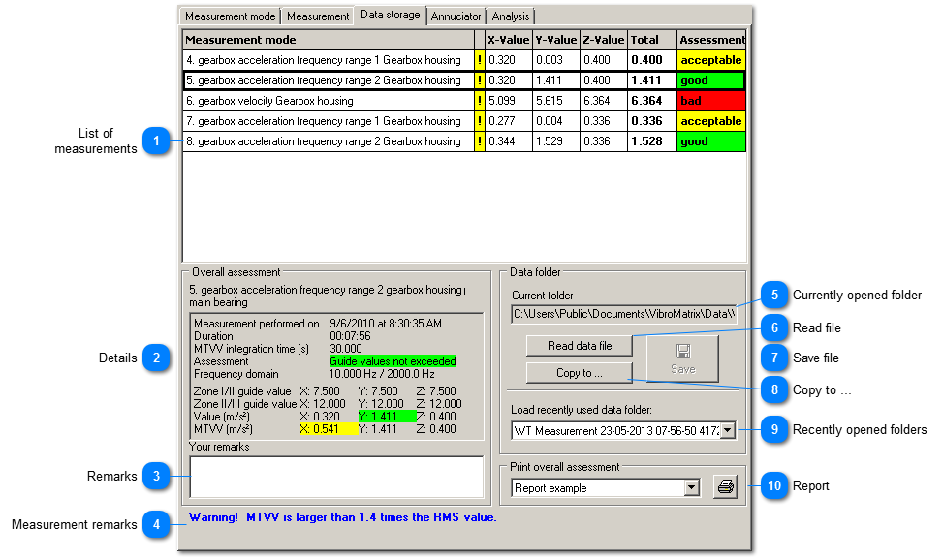This screenshot has height=560, width=943.
Task: Click the Save floppy disk button
Action: click(683, 358)
